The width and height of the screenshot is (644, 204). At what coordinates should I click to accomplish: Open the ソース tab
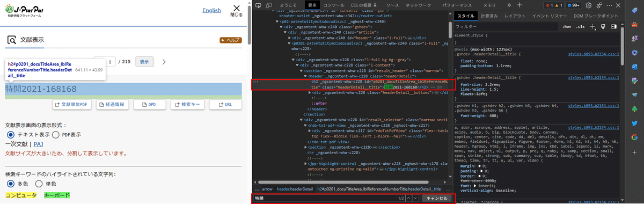coord(392,5)
